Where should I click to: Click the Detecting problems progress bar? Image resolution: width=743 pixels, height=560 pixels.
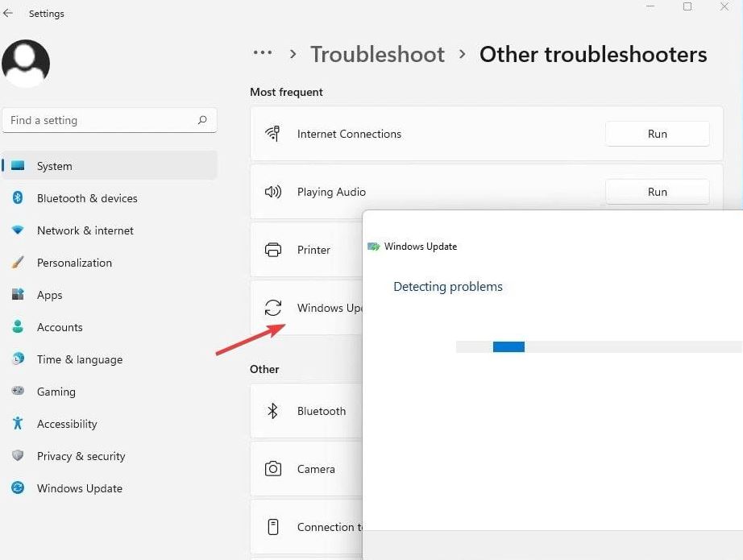pos(598,346)
